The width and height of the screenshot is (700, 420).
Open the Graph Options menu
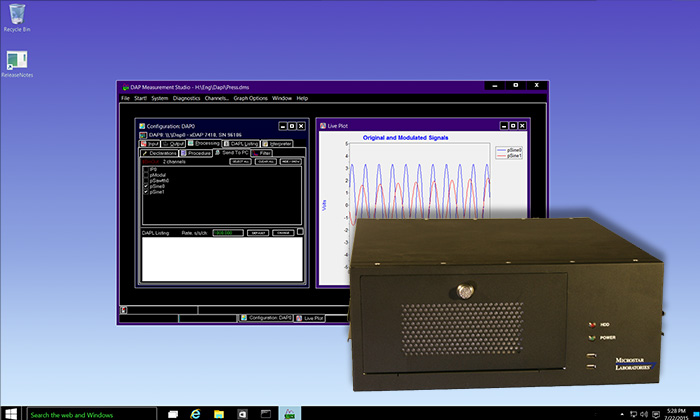[x=249, y=98]
